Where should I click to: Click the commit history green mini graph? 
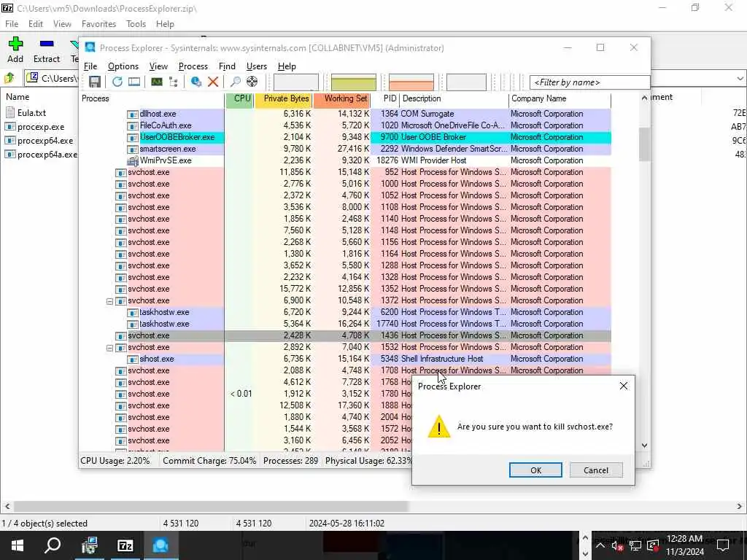click(x=354, y=82)
